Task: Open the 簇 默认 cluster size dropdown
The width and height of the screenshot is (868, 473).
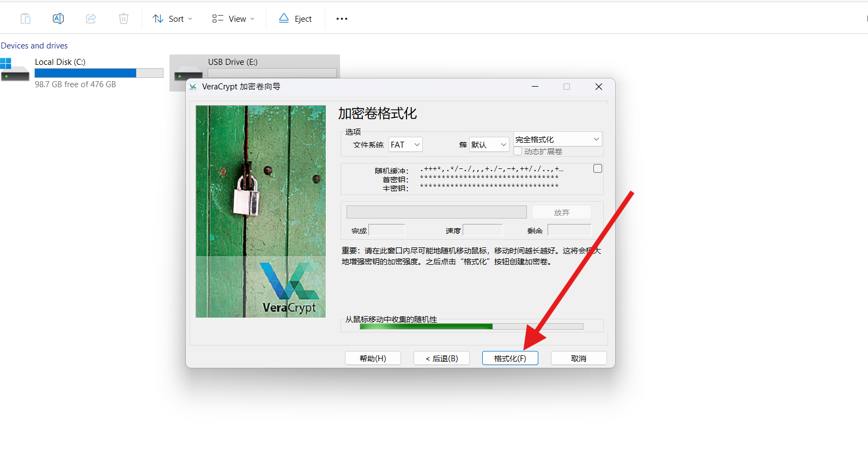Action: [489, 144]
